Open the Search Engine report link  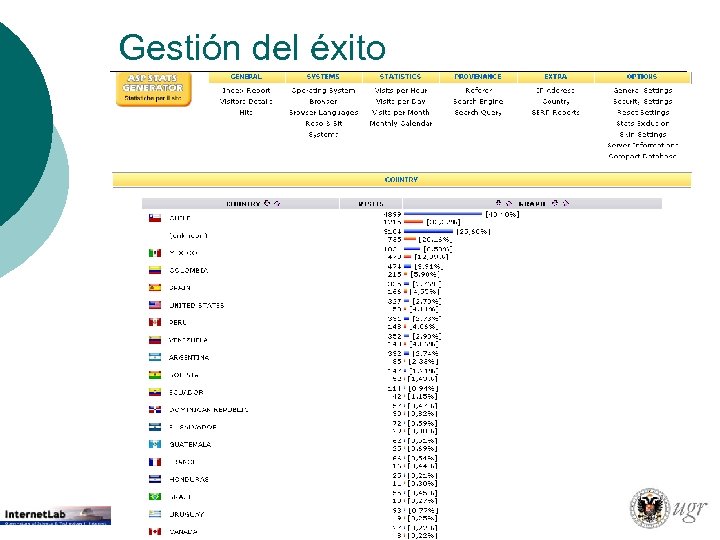(478, 101)
